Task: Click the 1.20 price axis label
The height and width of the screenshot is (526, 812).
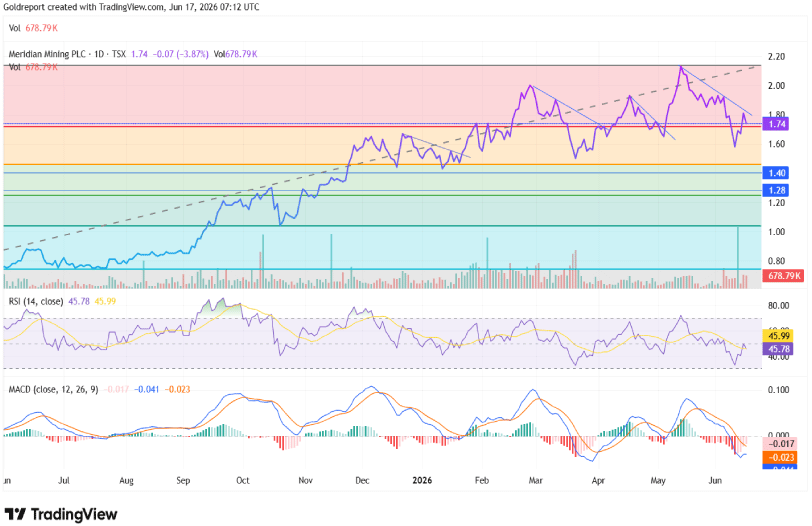Action: [x=776, y=203]
